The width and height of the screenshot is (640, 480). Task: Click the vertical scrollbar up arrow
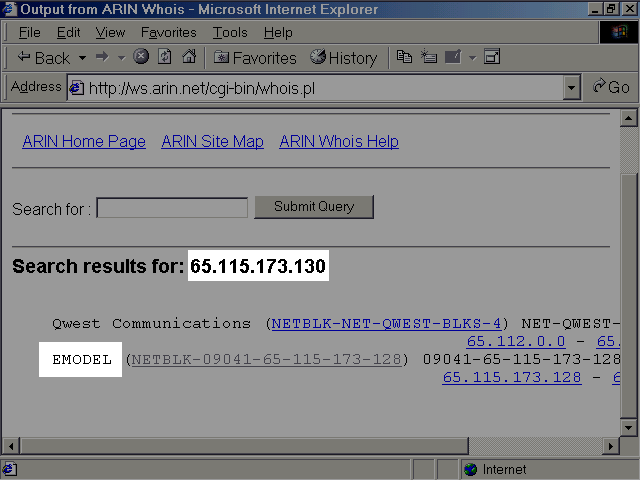click(629, 118)
